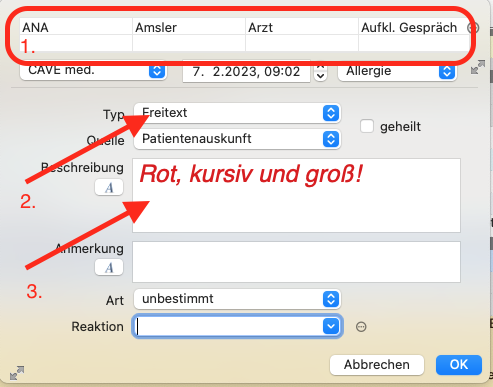
Task: Open the CAVE med. dropdown
Action: [x=93, y=70]
